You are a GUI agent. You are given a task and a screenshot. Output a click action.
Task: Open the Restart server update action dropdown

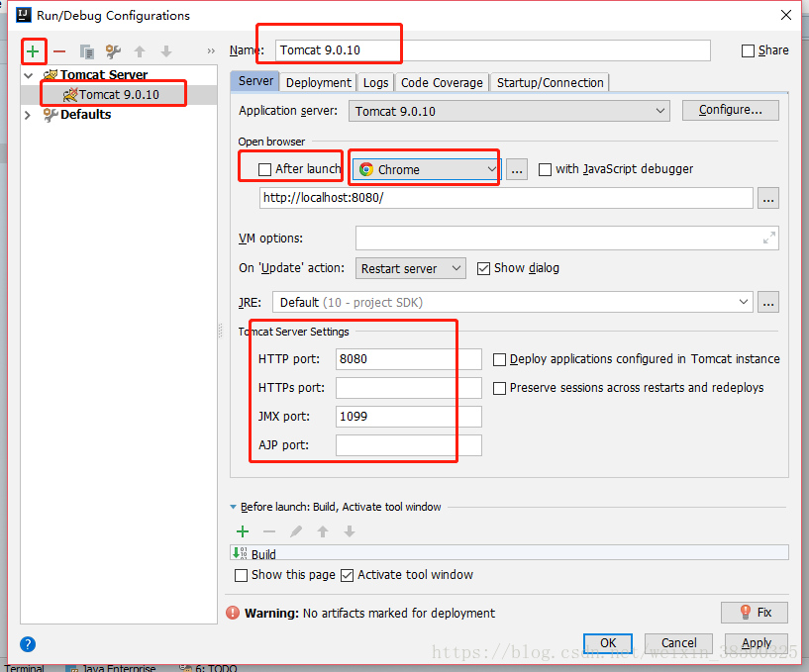click(411, 268)
